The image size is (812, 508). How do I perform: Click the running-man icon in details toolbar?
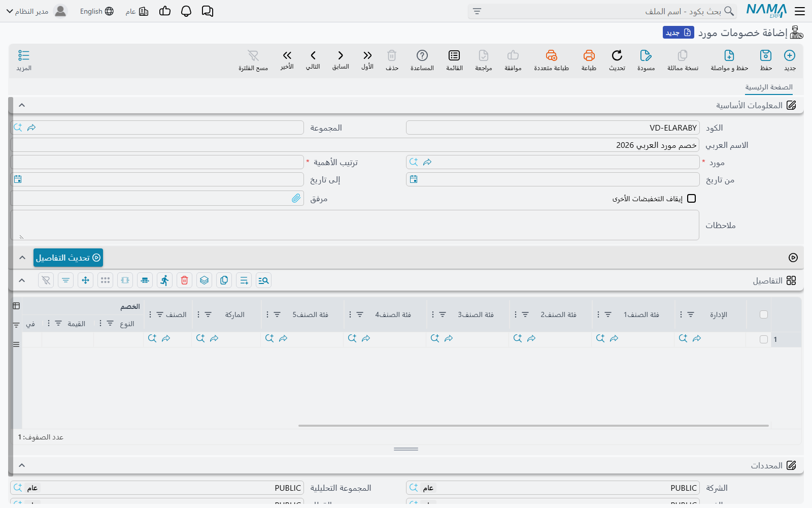pos(164,280)
